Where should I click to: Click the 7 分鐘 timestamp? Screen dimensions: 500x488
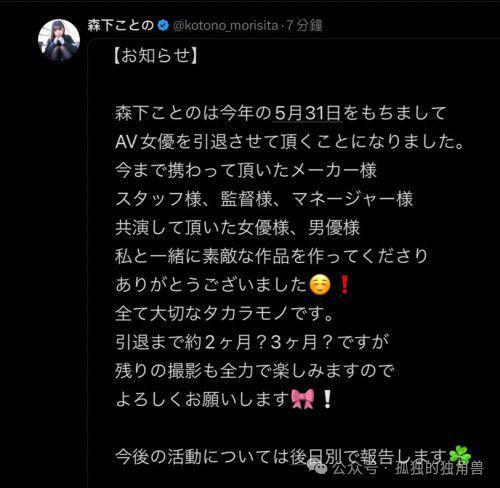(x=304, y=26)
